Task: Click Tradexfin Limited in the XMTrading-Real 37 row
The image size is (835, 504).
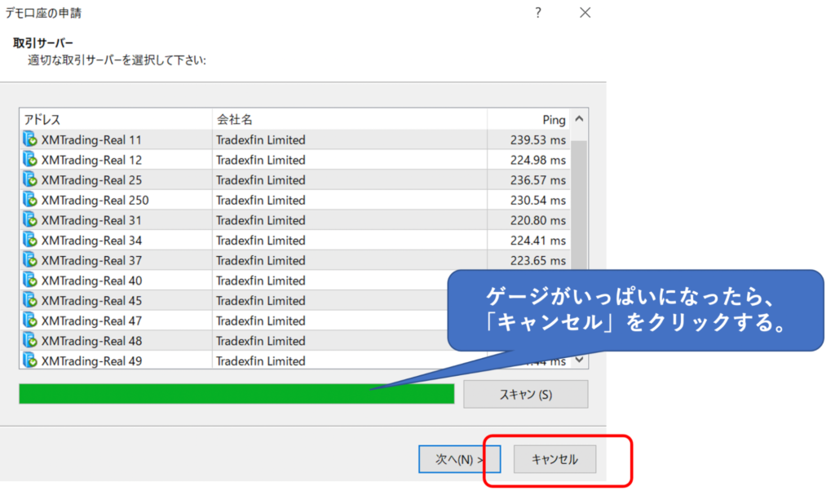Action: [260, 260]
